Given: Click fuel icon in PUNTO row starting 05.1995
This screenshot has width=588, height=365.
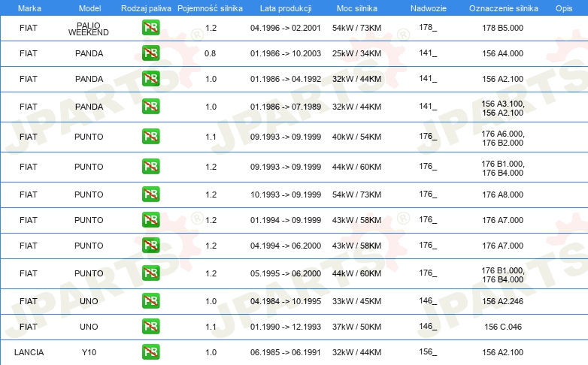Looking at the screenshot, I should click(150, 273).
